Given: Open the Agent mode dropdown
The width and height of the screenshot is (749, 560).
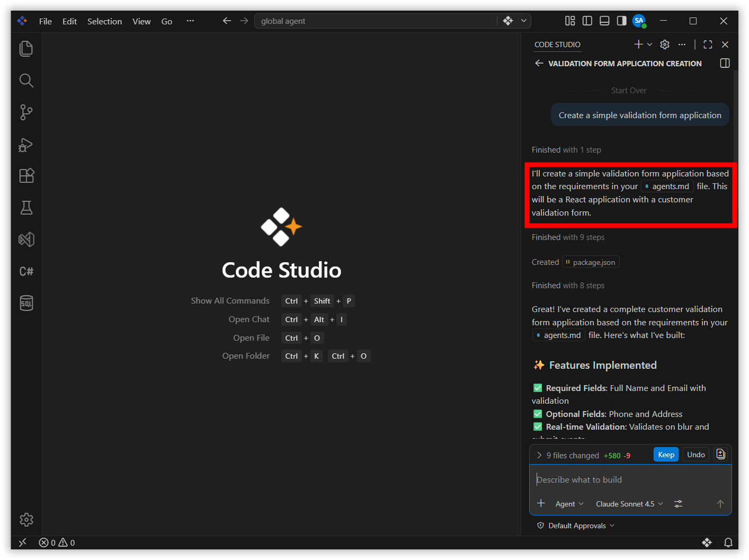Looking at the screenshot, I should pos(569,504).
